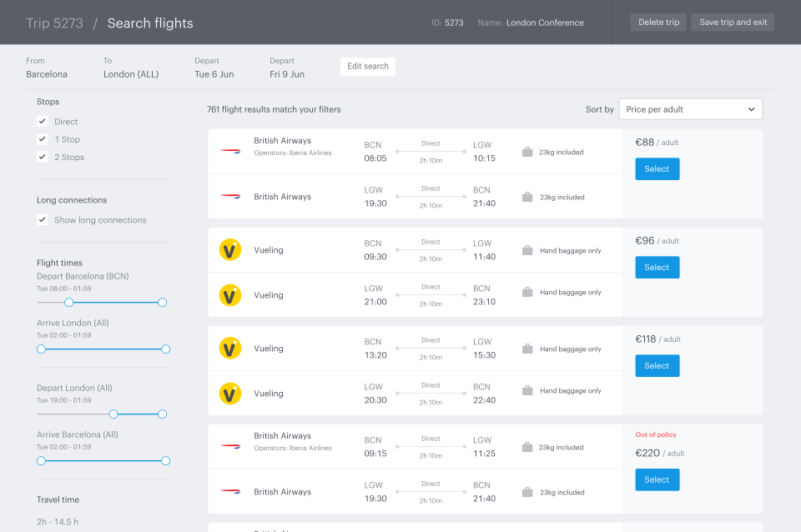Click Travel time 2h - 14.5 h value
The image size is (801, 532).
click(58, 522)
